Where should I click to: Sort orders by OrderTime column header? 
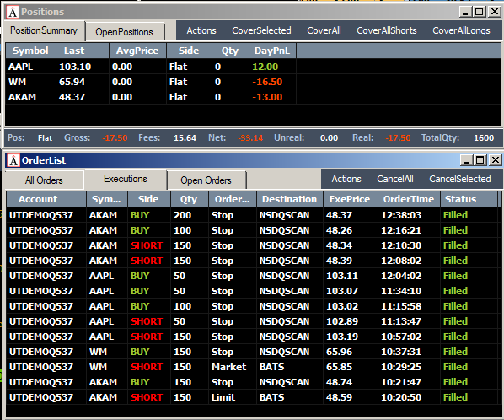point(409,199)
